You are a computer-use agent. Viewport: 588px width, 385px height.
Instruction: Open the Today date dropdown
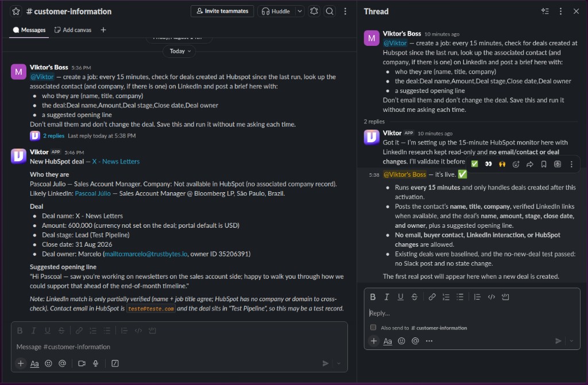click(x=180, y=51)
